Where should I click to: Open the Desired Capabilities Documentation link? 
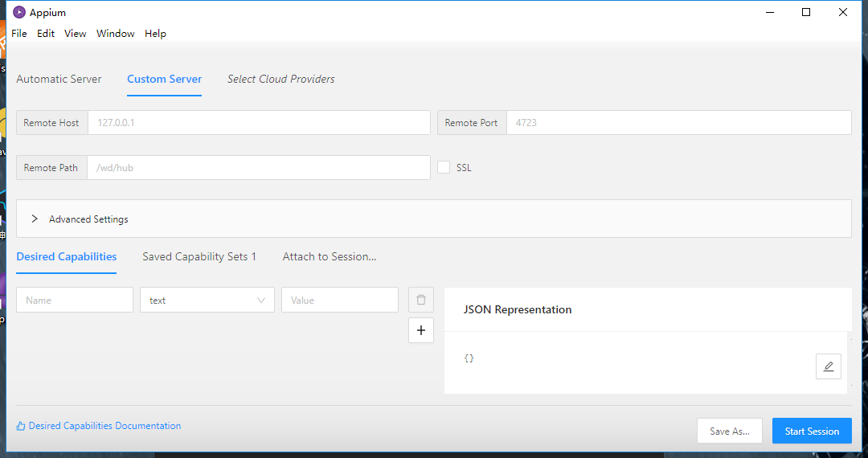click(x=104, y=426)
